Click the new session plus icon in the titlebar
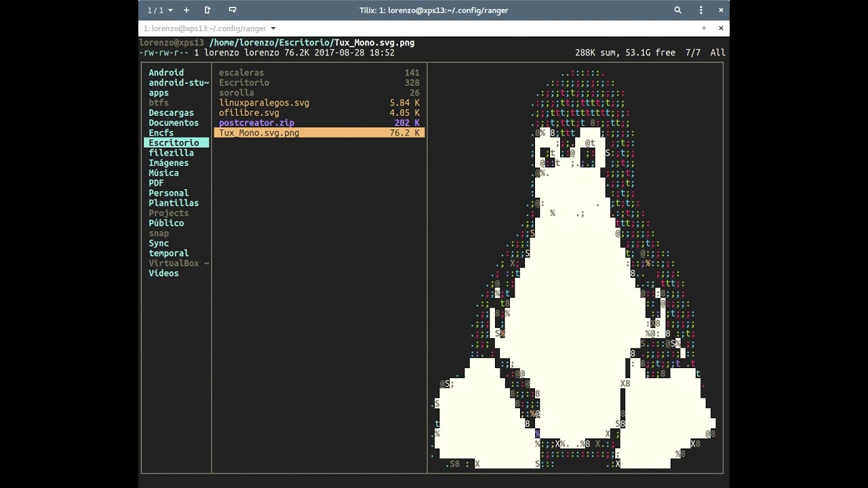The image size is (868, 488). [x=186, y=10]
